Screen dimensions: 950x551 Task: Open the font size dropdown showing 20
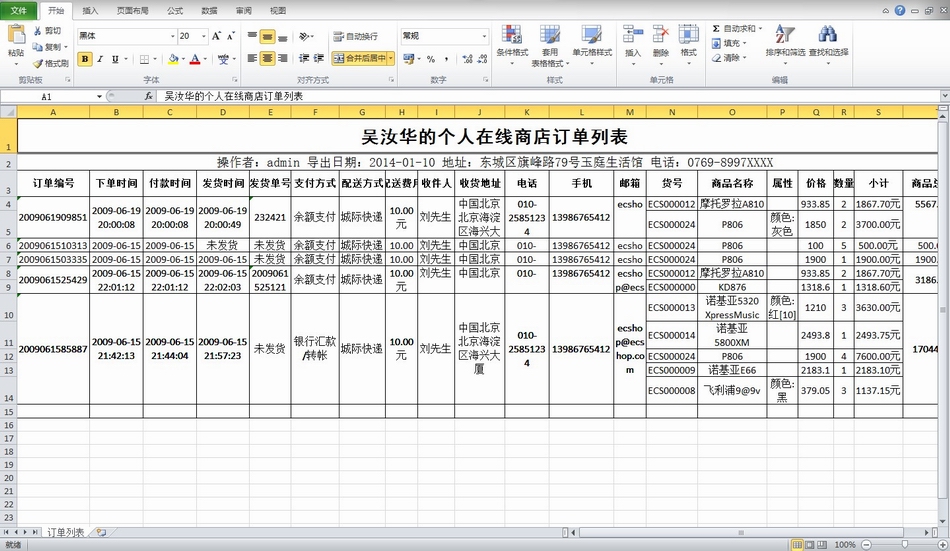[x=204, y=36]
